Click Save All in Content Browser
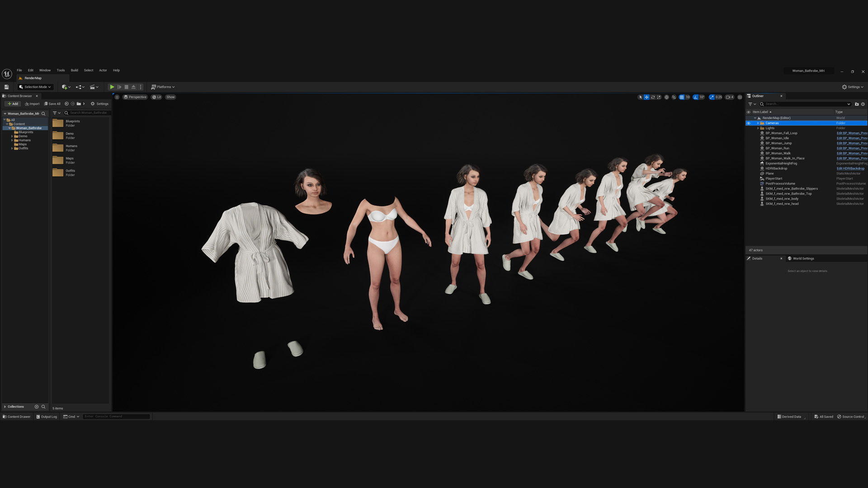This screenshot has width=868, height=488. click(52, 103)
